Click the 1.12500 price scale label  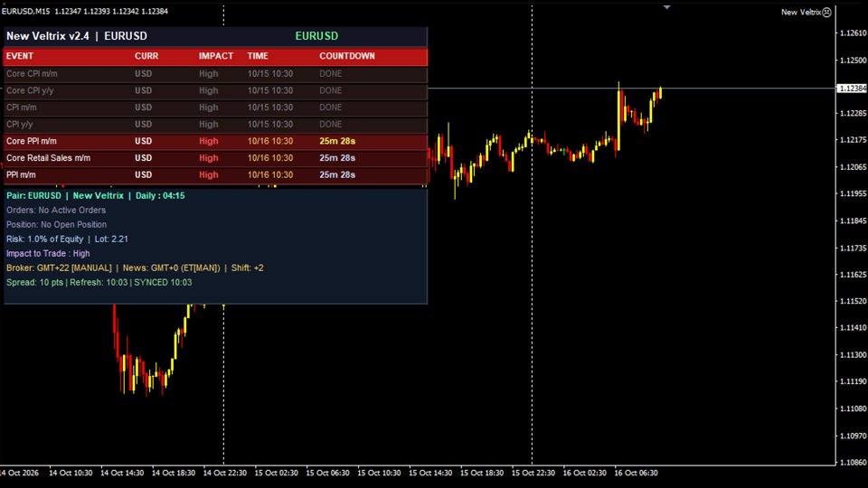click(x=853, y=60)
